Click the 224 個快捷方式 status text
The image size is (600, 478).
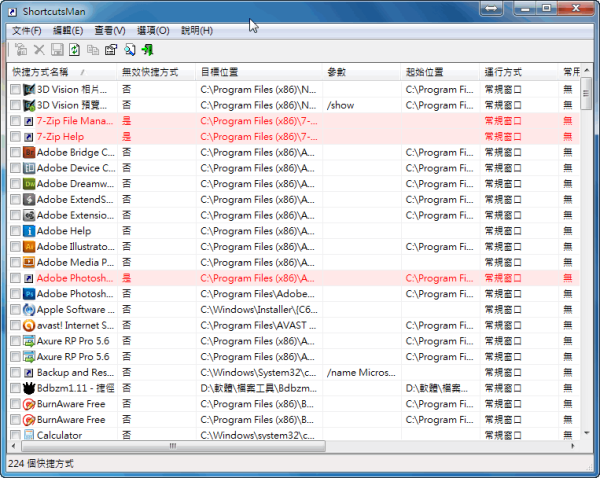point(41,464)
